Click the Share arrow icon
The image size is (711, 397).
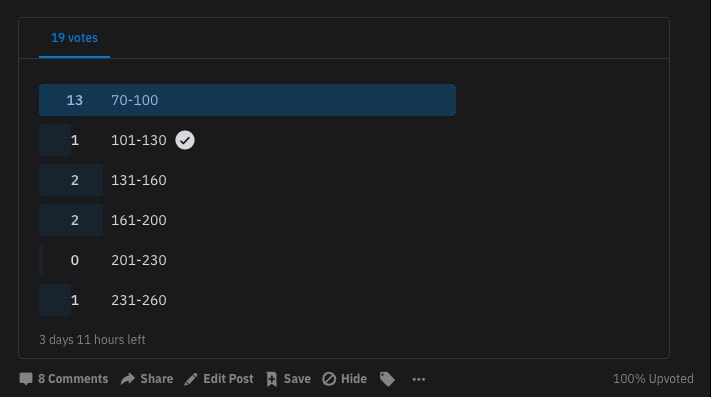click(128, 379)
